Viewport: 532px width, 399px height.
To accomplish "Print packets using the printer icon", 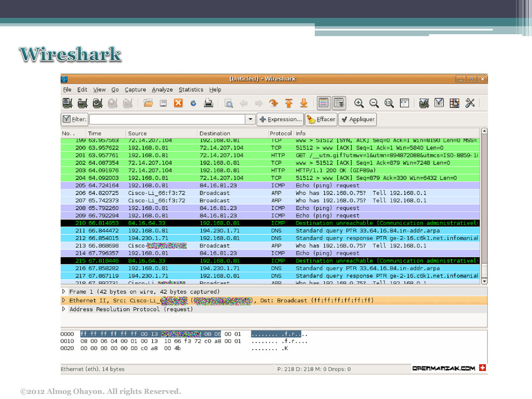I will click(208, 103).
